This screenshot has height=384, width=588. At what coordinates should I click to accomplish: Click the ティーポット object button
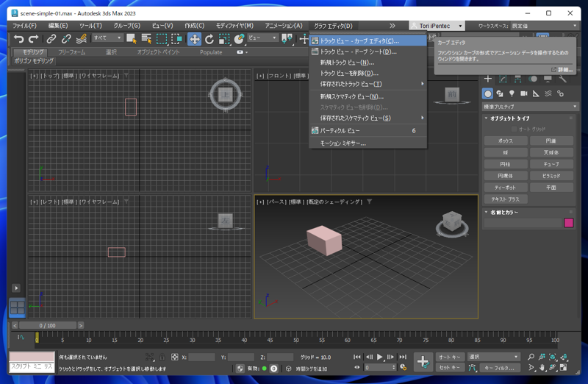[x=505, y=188]
